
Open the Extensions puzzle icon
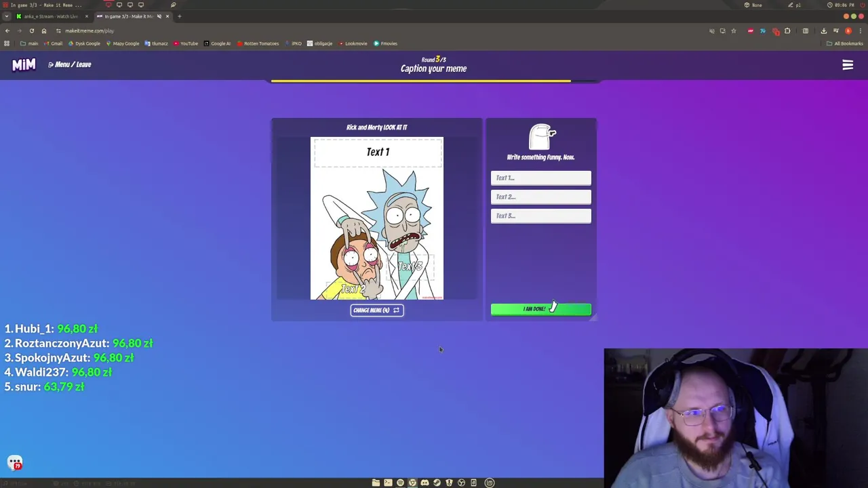[787, 30]
